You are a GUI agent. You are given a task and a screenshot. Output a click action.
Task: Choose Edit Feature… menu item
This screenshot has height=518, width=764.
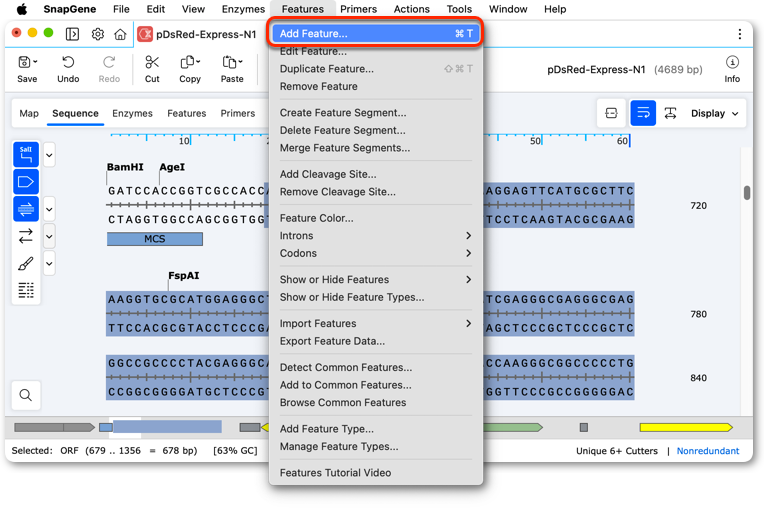click(376, 51)
